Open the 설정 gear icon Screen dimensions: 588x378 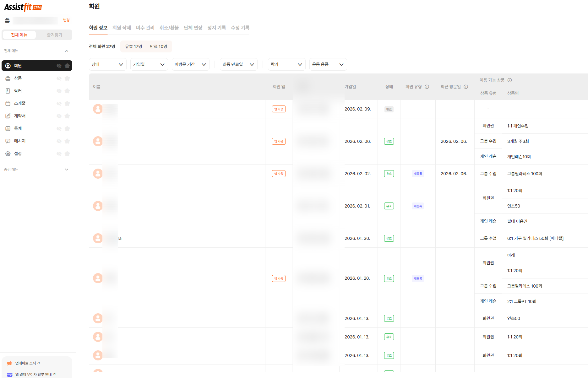(8, 154)
